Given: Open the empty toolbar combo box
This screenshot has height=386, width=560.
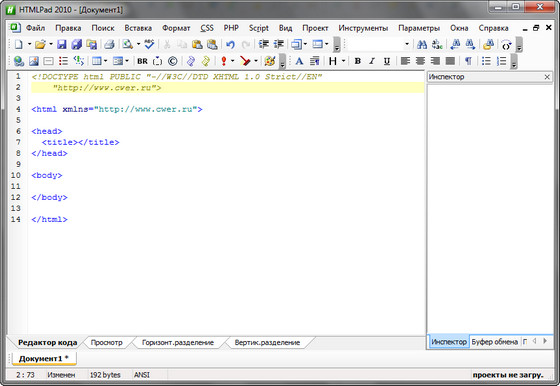Looking at the screenshot, I should [379, 44].
